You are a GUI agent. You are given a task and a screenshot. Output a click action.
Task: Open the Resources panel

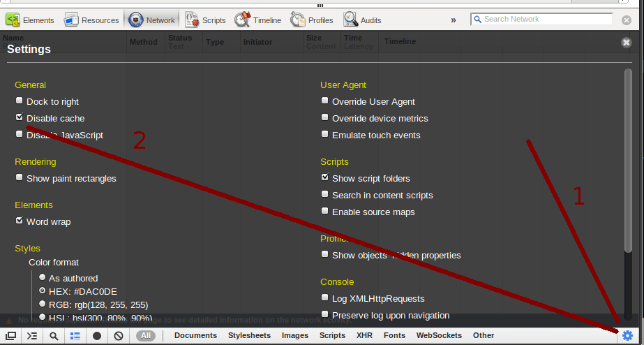coord(91,20)
